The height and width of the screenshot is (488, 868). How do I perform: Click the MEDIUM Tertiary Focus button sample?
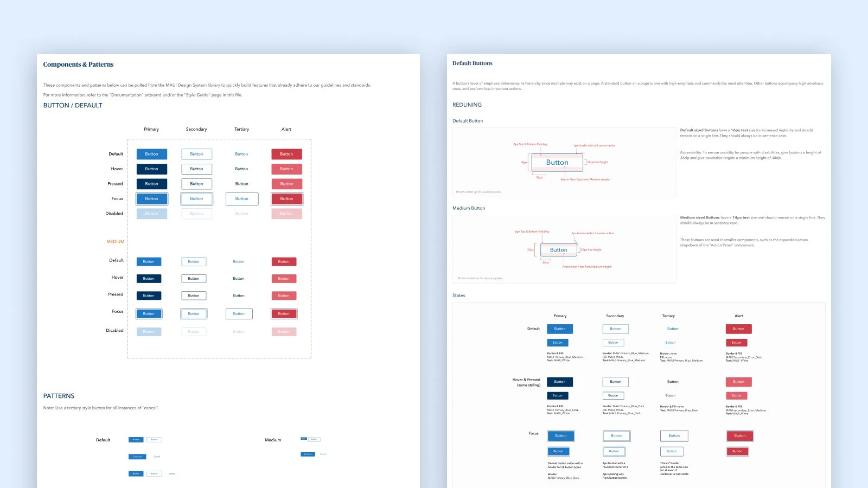pyautogui.click(x=239, y=313)
